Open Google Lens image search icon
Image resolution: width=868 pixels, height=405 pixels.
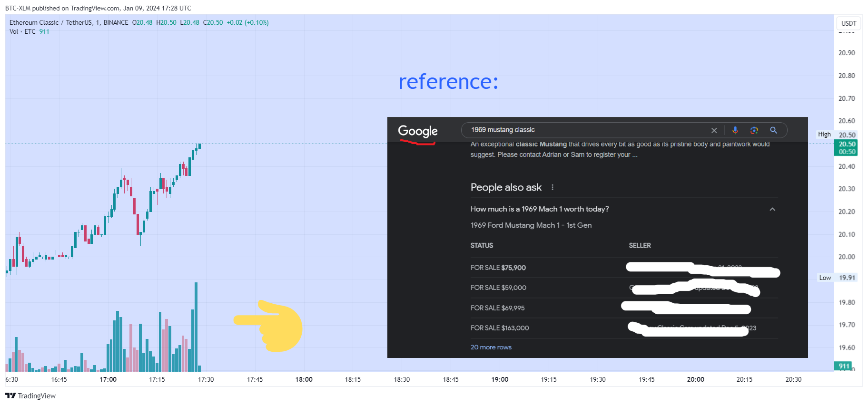coord(754,130)
